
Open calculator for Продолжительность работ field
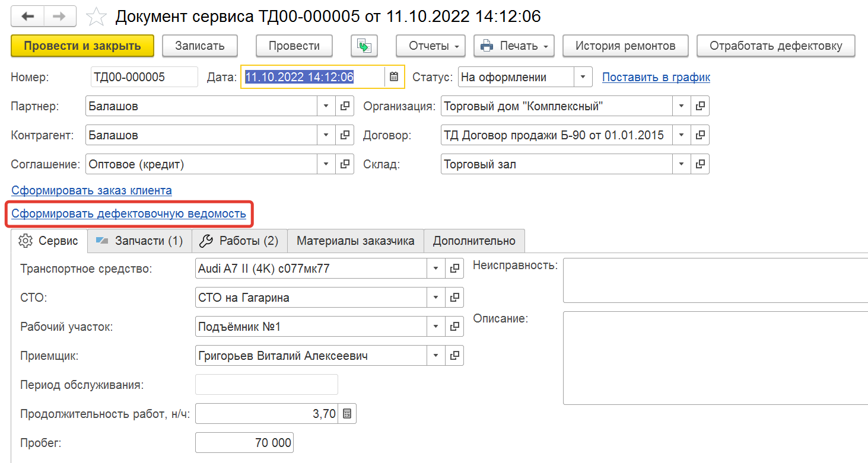(348, 414)
